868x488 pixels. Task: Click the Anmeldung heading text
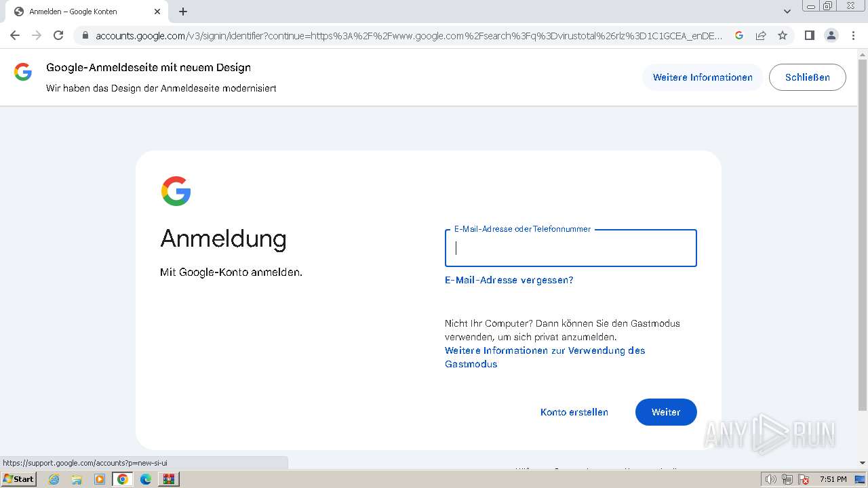[x=223, y=239]
